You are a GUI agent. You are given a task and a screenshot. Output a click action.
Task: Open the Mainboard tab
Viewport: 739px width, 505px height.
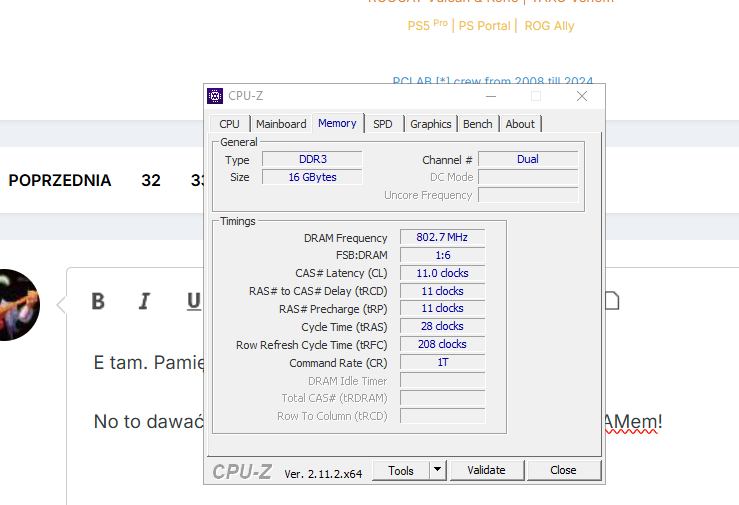pyautogui.click(x=281, y=124)
